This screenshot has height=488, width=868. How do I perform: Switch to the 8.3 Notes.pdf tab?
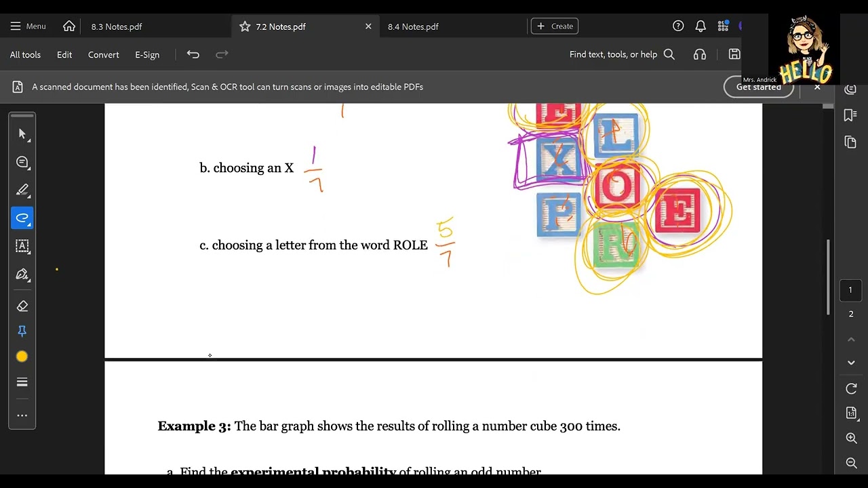pos(117,26)
